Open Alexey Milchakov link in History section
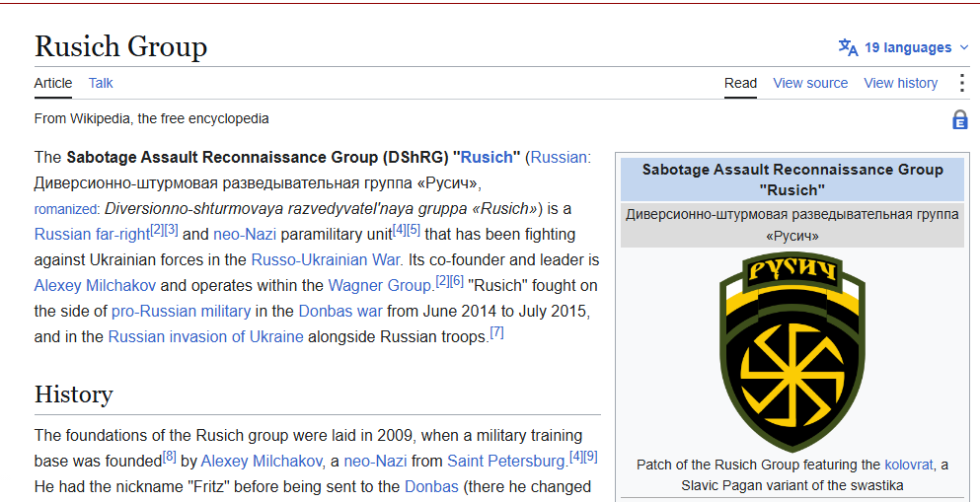 coord(262,462)
